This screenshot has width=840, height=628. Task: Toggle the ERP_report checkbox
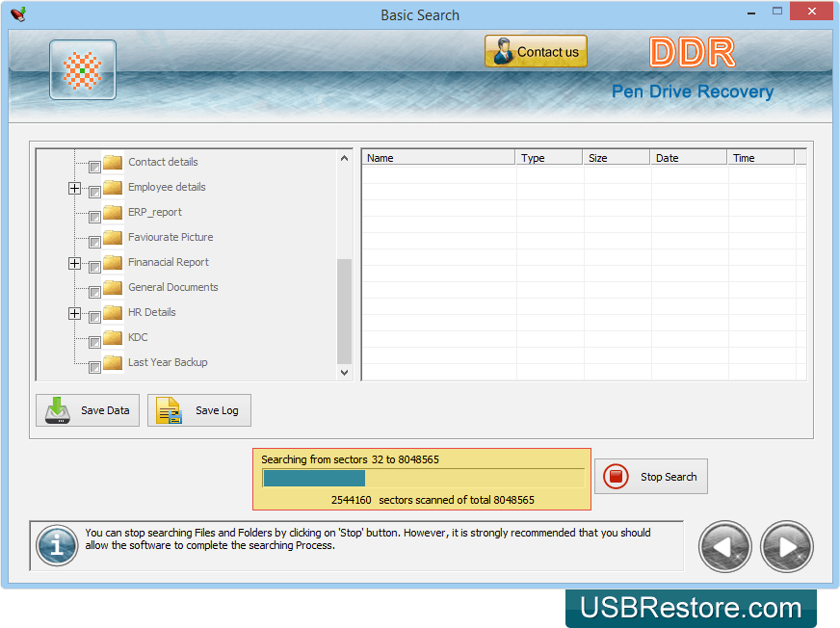(94, 217)
